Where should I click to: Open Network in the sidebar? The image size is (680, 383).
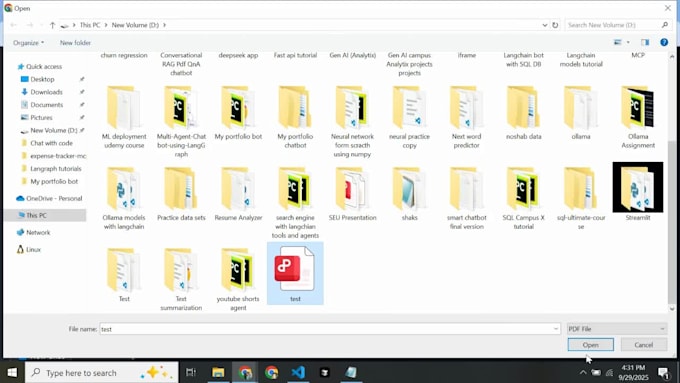tap(38, 232)
